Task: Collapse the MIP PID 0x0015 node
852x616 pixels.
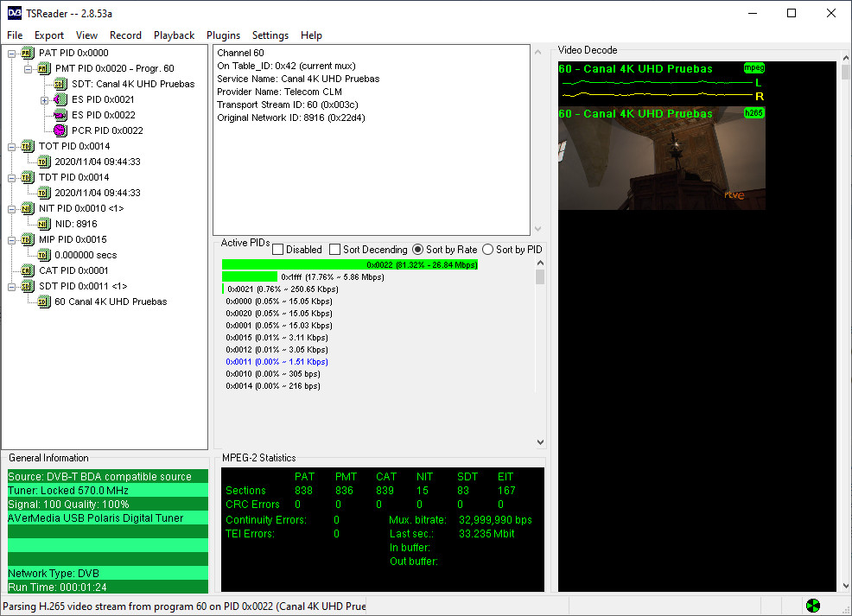Action: click(11, 240)
